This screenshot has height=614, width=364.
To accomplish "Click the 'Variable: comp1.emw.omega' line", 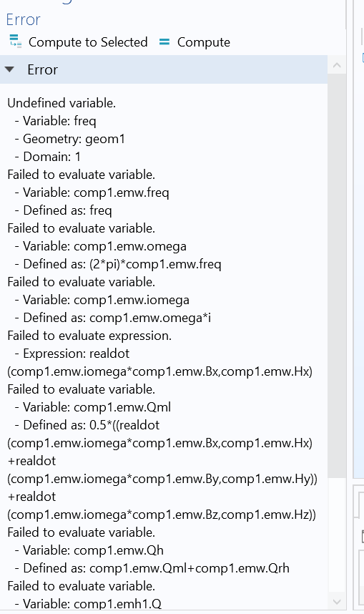I will point(101,246).
